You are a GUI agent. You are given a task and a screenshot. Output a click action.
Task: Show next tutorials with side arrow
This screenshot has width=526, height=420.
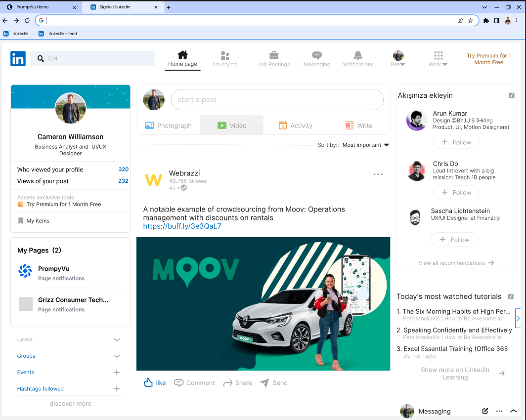pos(518,318)
